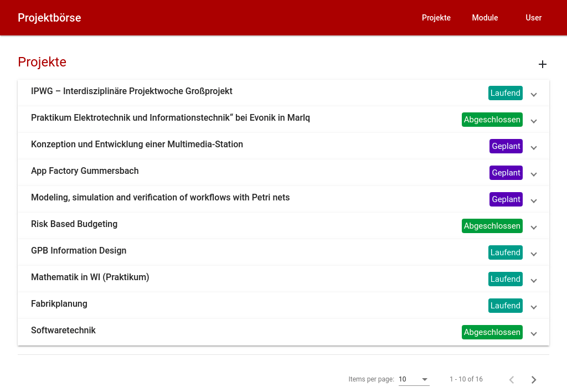This screenshot has height=392, width=567.
Task: Click the Laufend badge on Fabrikplanung row
Action: click(x=505, y=306)
